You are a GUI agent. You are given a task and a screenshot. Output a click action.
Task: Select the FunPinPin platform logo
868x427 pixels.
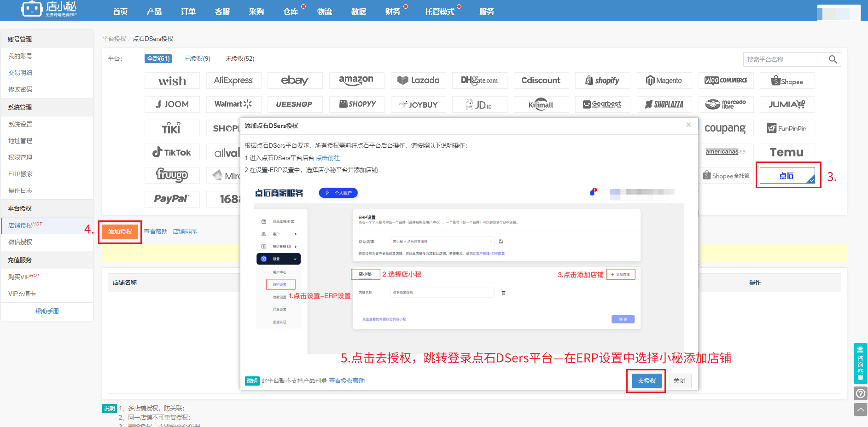pos(787,128)
